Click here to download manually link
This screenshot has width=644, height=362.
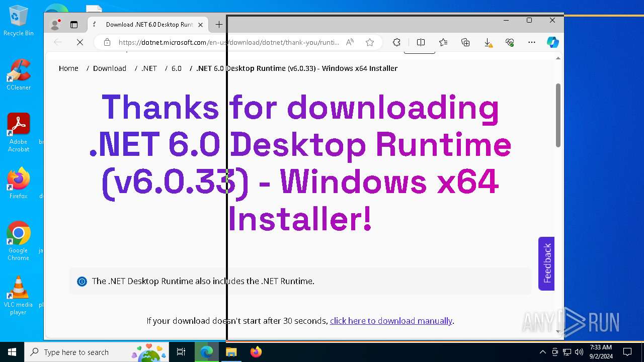click(x=391, y=321)
